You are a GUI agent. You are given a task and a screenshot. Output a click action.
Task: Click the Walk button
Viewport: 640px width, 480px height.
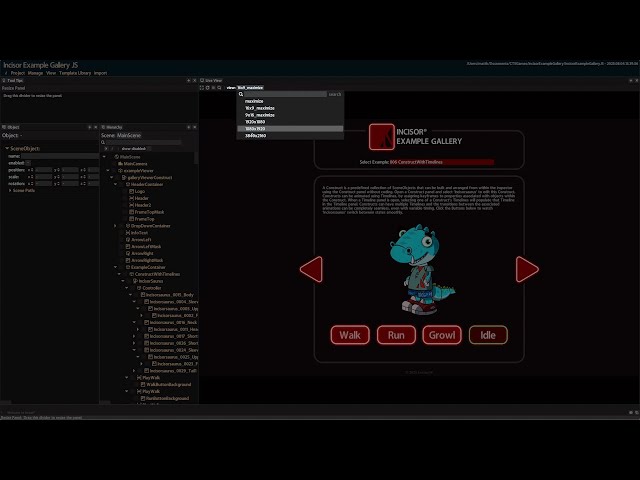pos(350,335)
